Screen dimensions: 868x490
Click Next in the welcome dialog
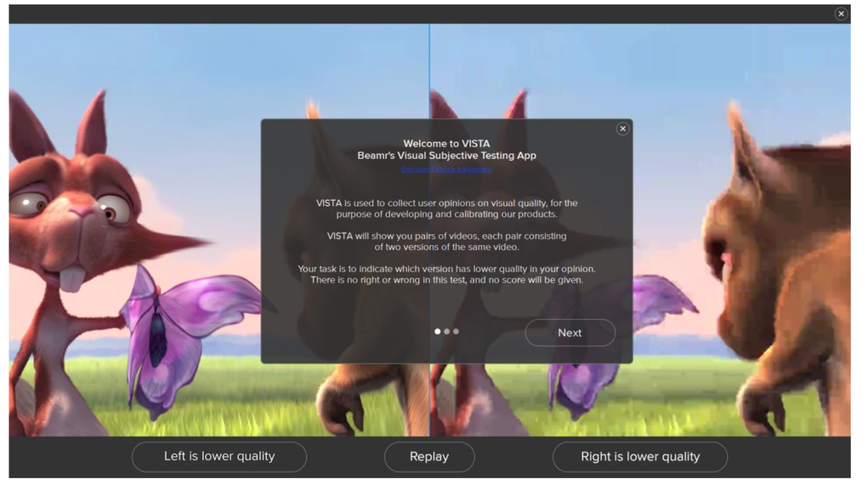[570, 333]
